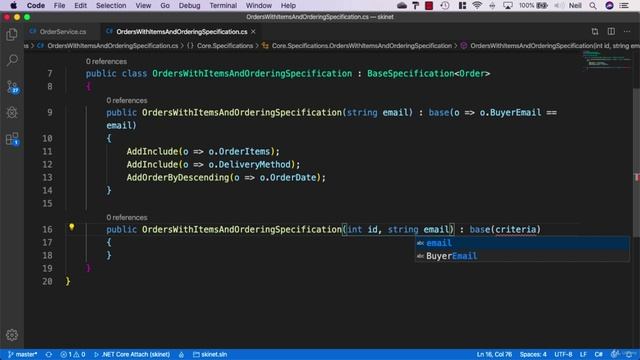Click the file name breadcrumb OrdersWithItemsAndOrderingSpecification.cs

pos(113,46)
